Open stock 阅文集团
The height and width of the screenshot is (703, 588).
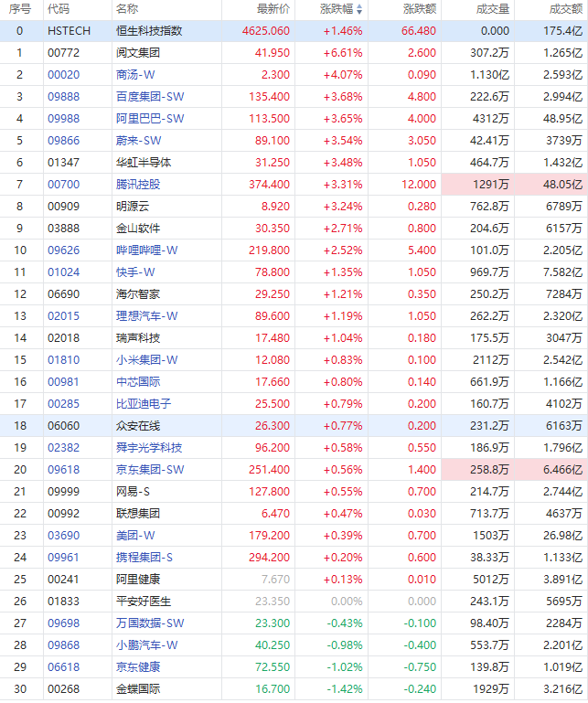pyautogui.click(x=138, y=53)
